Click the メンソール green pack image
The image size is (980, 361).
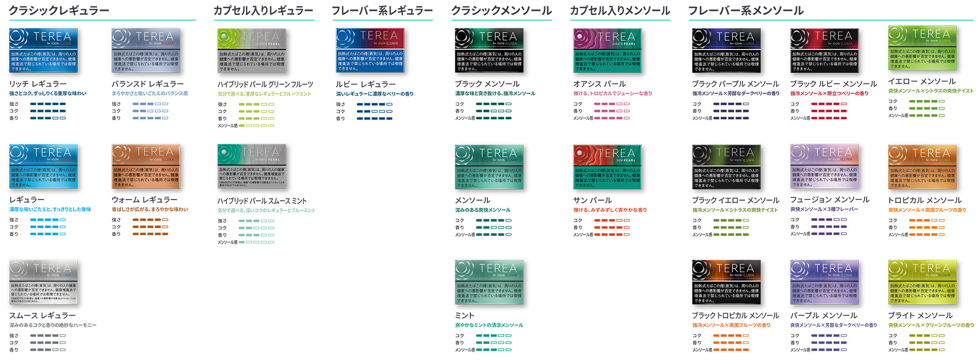(x=489, y=167)
